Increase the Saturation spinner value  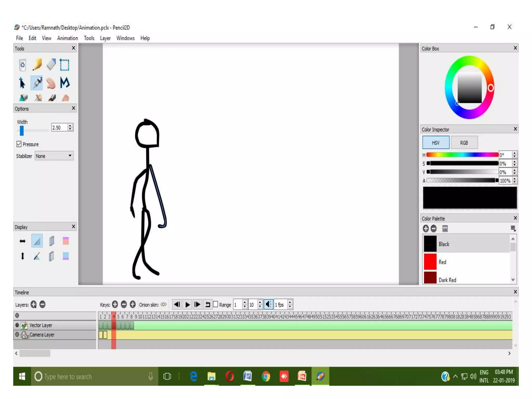(514, 162)
